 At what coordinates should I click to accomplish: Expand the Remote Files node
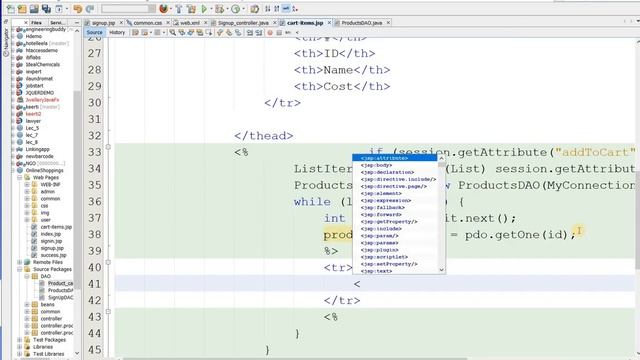[20, 262]
